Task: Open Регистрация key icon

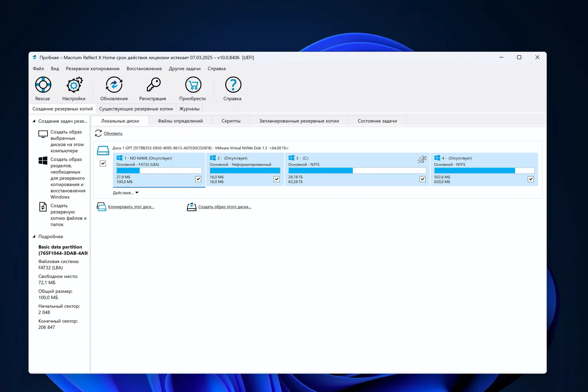Action: pyautogui.click(x=153, y=85)
